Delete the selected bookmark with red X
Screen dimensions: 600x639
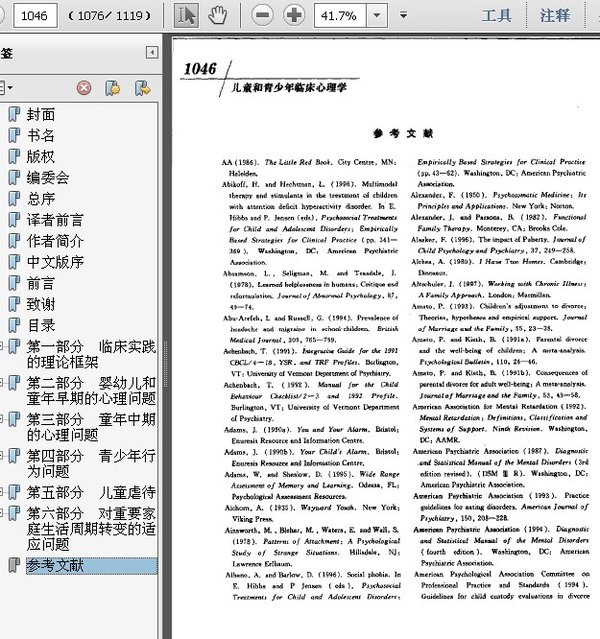click(84, 88)
